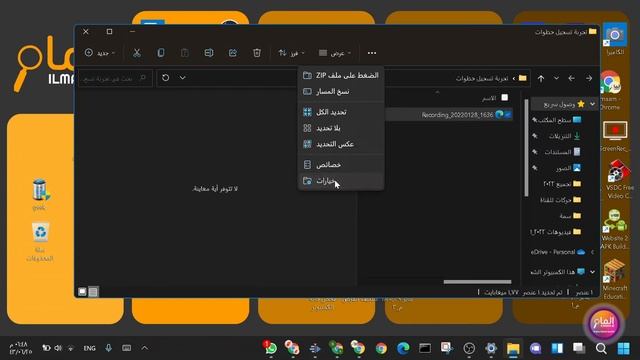Screen dimensions: 640x360
Task: Choose خيارات from the menu
Action: [341, 181]
